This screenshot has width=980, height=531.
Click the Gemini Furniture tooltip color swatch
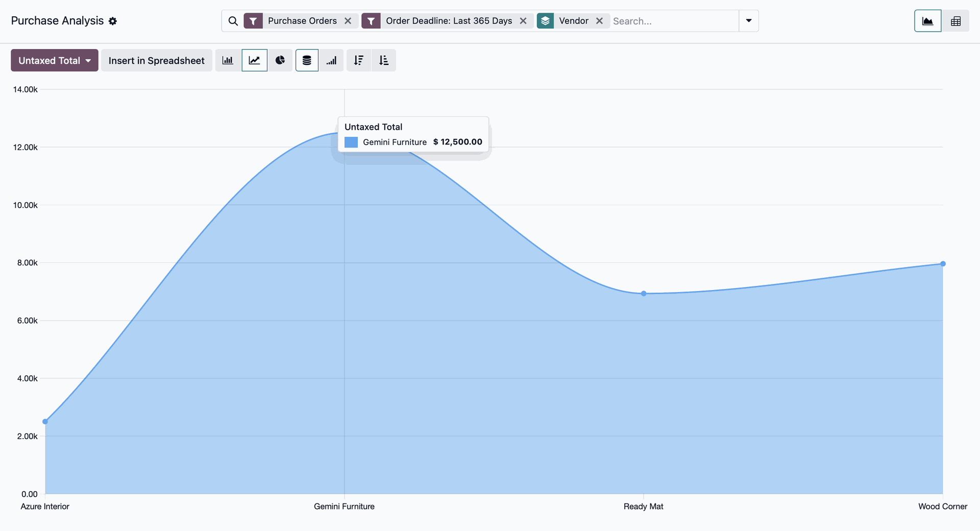pyautogui.click(x=351, y=142)
